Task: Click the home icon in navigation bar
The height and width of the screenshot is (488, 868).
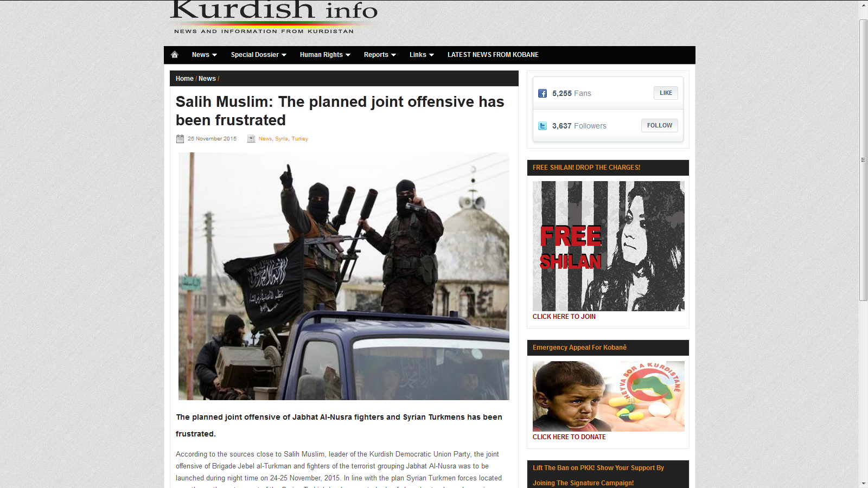Action: (x=175, y=55)
